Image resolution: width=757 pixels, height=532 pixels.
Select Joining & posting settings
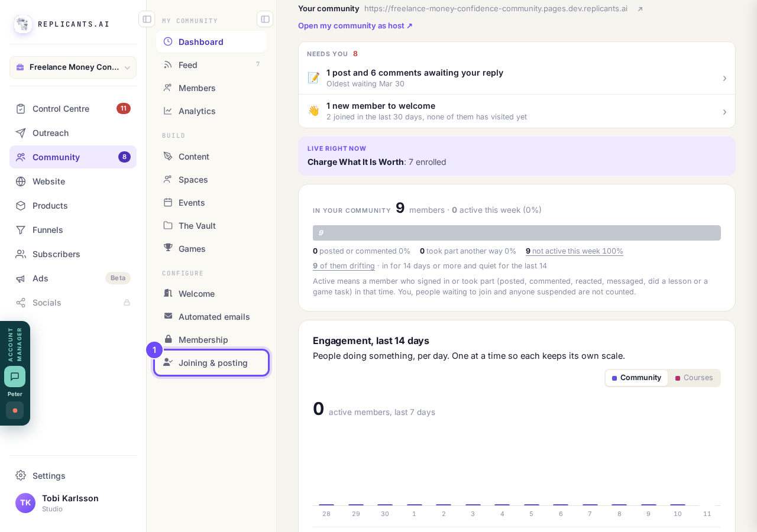pos(211,363)
